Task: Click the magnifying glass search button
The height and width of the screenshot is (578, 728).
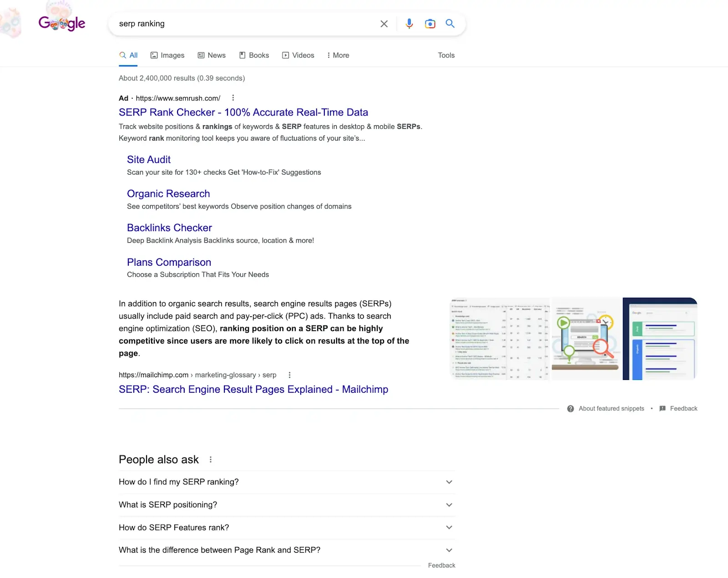Action: click(x=450, y=24)
